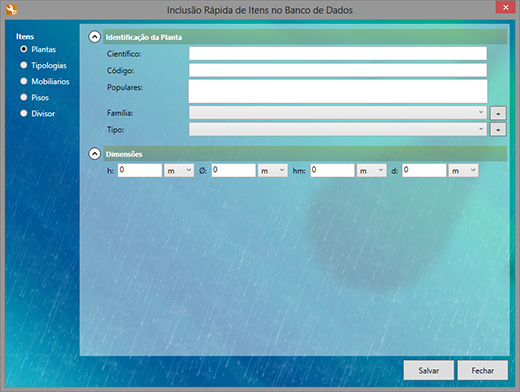This screenshot has height=392, width=520.
Task: Click the plus button beside Família
Action: tap(498, 113)
